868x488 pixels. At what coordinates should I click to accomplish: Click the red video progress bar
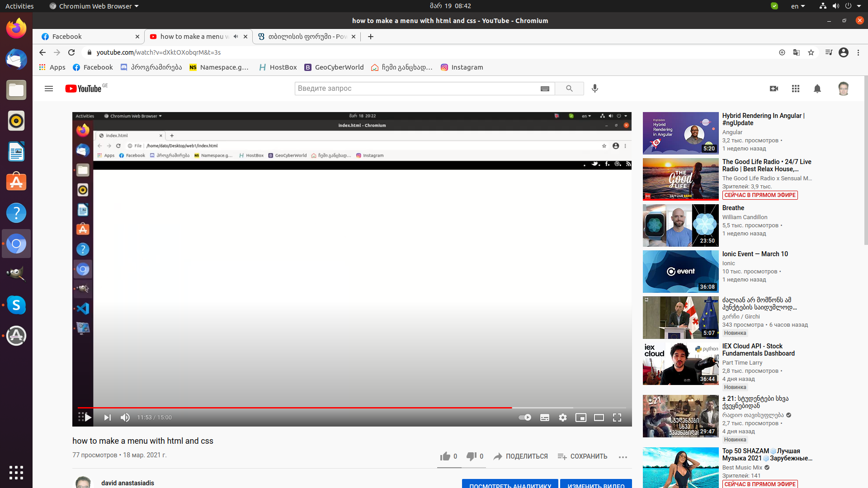tap(294, 408)
